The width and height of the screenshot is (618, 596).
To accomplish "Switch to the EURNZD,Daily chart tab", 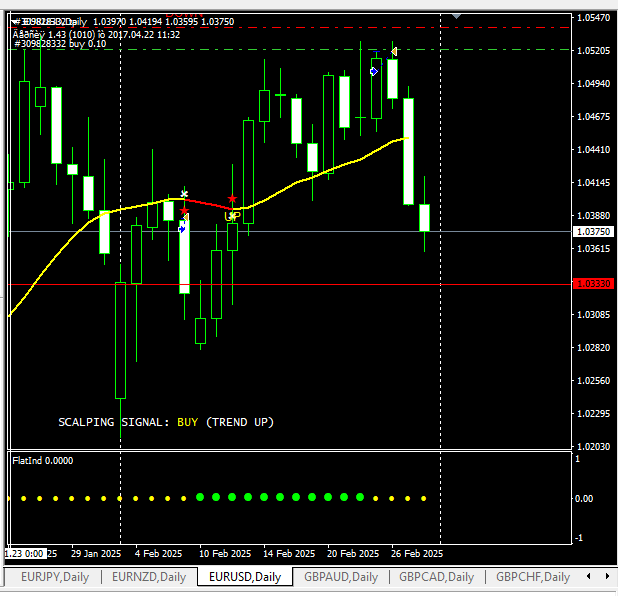I will (149, 577).
